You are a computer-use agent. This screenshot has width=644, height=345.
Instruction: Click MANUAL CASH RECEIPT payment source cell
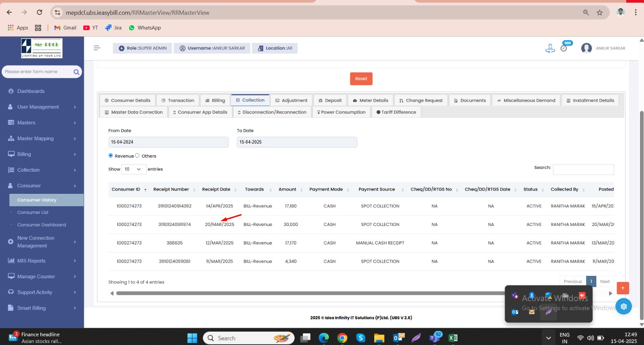(x=380, y=243)
